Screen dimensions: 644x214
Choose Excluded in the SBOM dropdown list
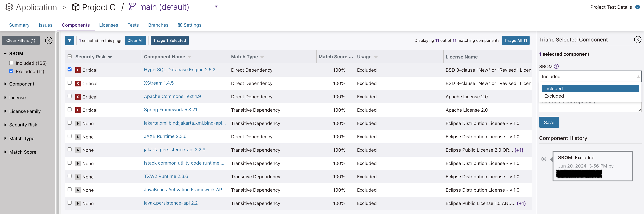[590, 96]
